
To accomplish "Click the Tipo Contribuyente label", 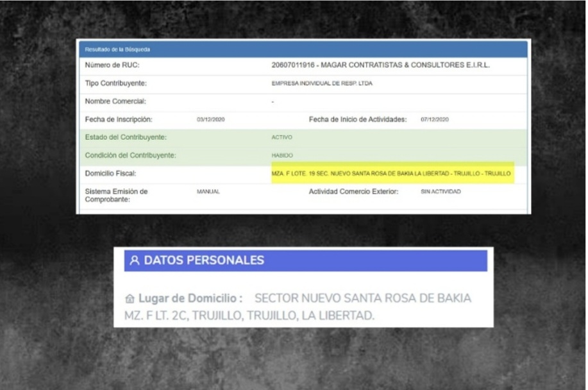I will pyautogui.click(x=116, y=83).
